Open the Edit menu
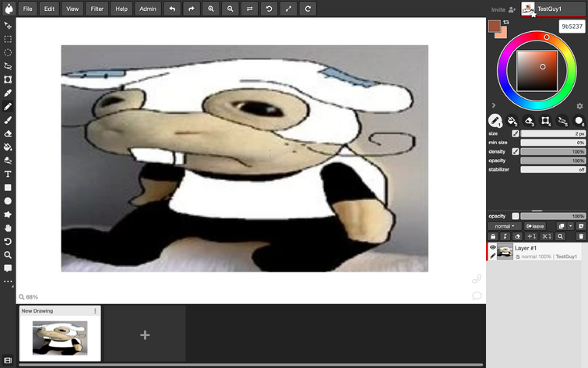 [x=49, y=9]
